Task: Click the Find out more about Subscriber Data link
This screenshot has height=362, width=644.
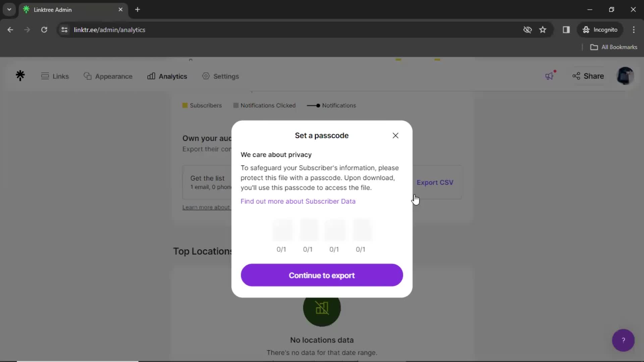Action: (298, 201)
